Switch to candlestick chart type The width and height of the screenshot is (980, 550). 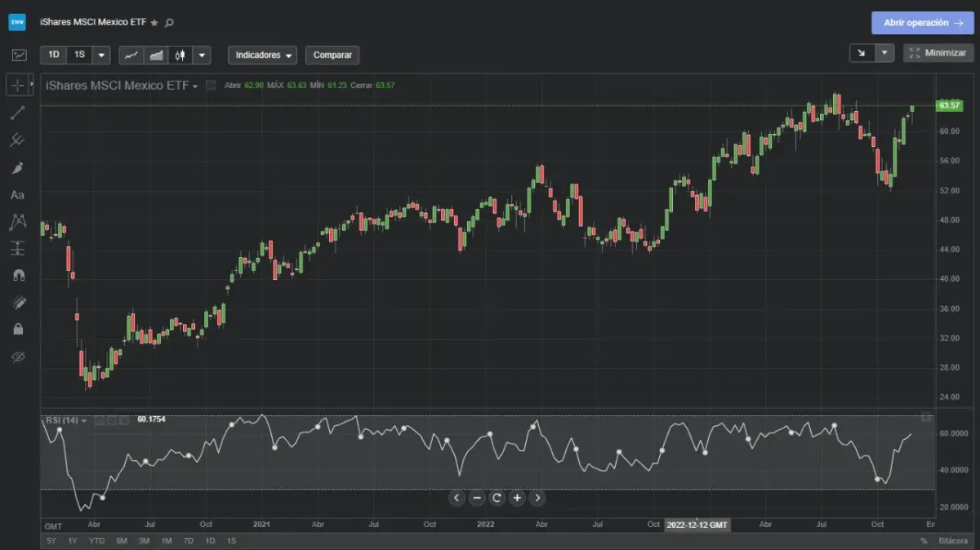click(180, 55)
